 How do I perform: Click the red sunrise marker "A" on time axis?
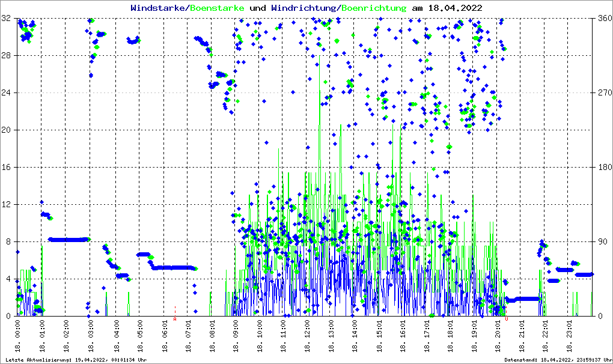175,319
